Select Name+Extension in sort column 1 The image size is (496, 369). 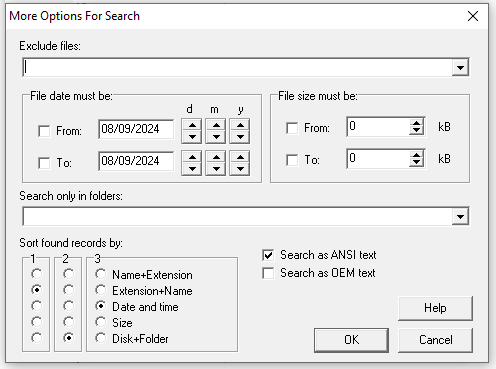37,274
